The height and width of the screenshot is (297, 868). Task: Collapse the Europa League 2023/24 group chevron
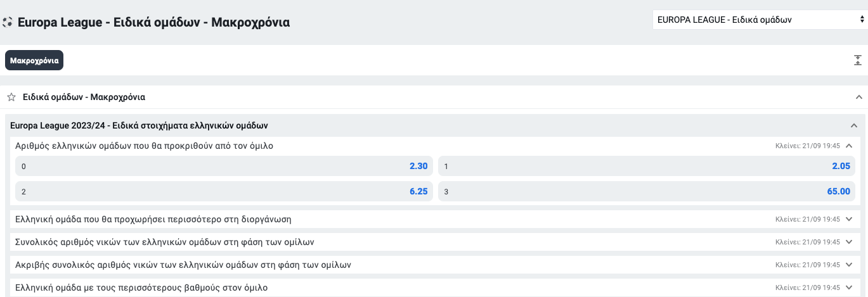[854, 125]
